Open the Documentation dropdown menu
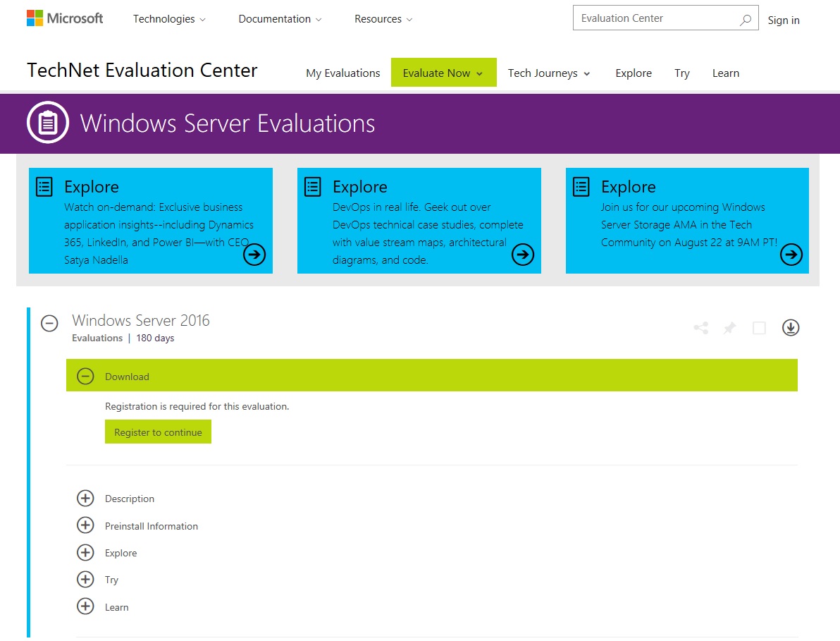The image size is (840, 641). point(280,19)
